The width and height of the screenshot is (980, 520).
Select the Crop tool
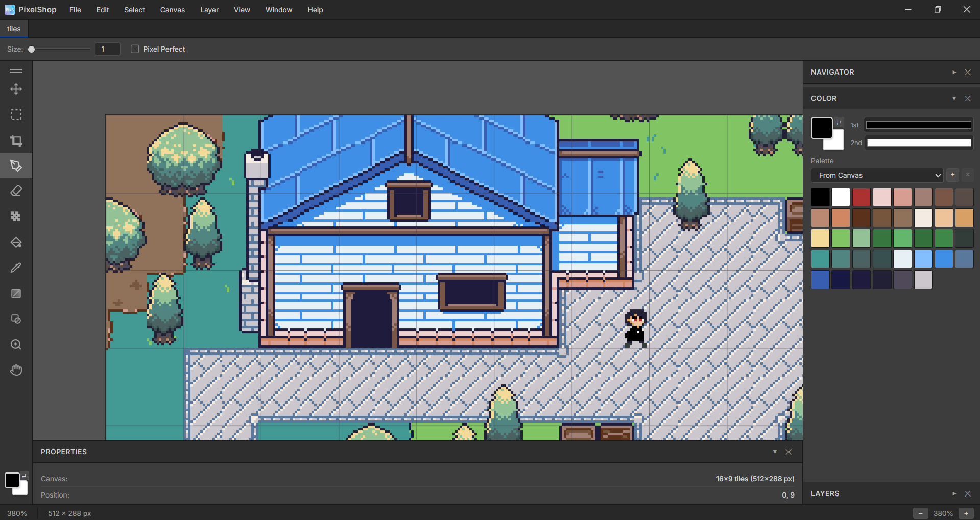click(16, 140)
